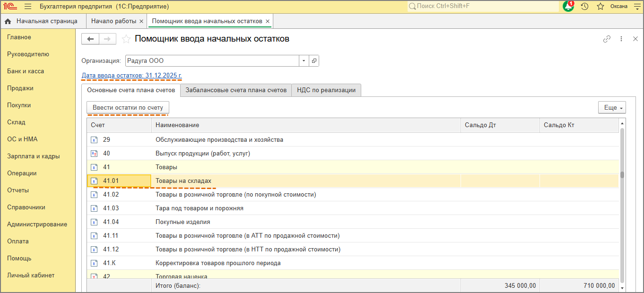Open the Дата ввода остатков link
Image resolution: width=644 pixels, height=293 pixels.
[x=131, y=75]
